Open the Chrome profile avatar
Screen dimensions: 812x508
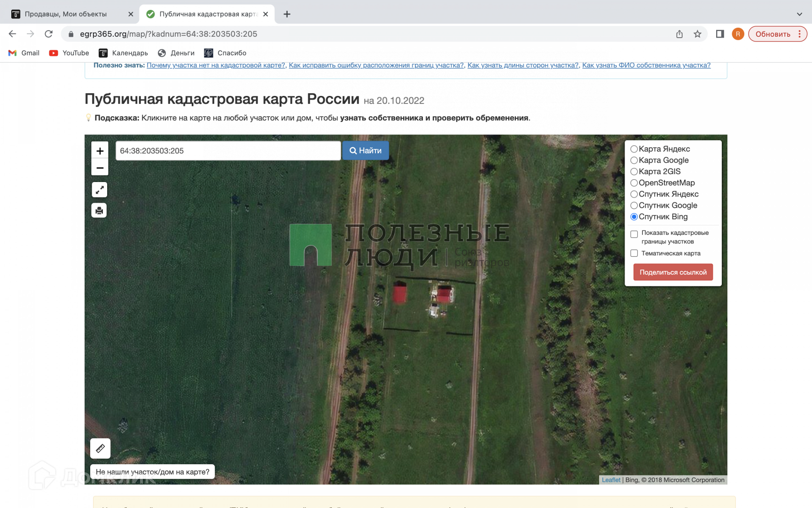[x=738, y=34]
